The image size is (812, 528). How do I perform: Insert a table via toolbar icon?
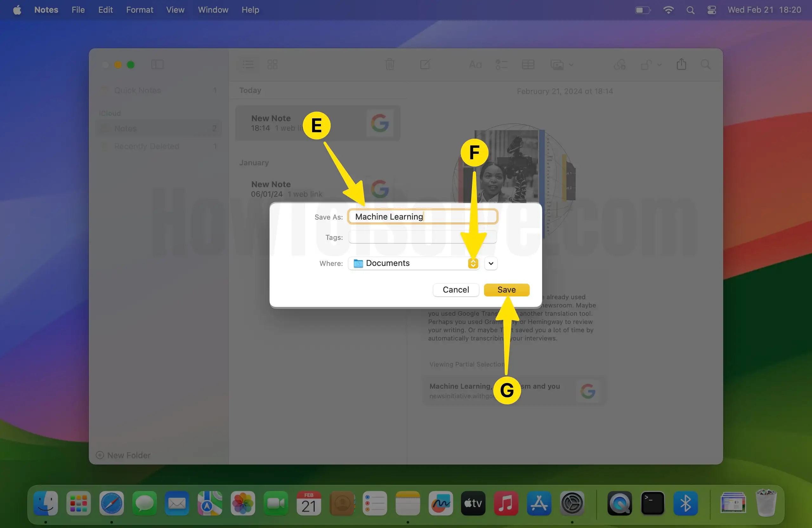[528, 64]
